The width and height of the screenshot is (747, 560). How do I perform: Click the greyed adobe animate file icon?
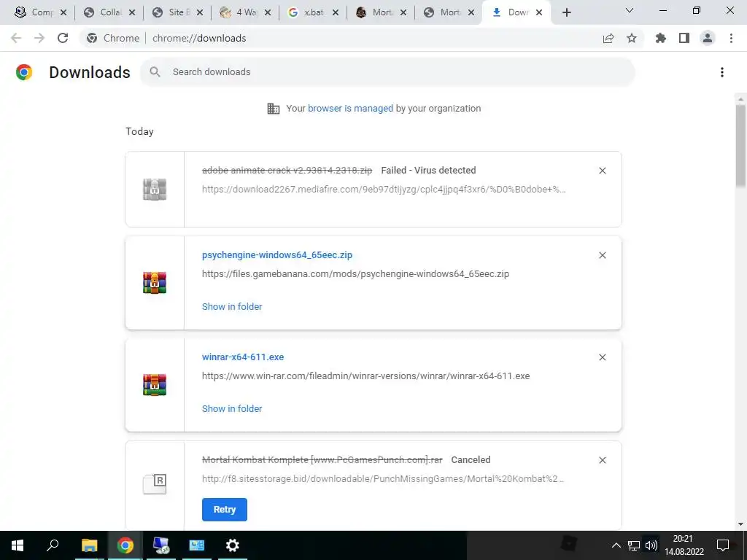155,189
